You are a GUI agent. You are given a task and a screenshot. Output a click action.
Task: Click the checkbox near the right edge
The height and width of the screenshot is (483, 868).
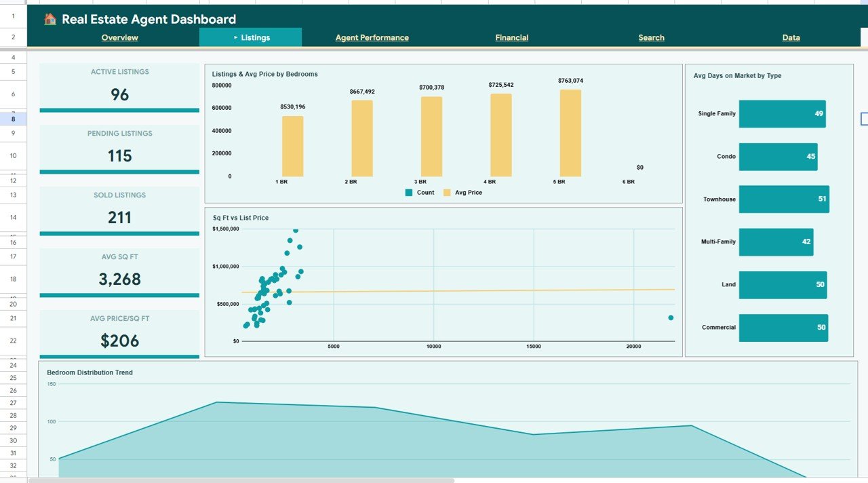[863, 119]
